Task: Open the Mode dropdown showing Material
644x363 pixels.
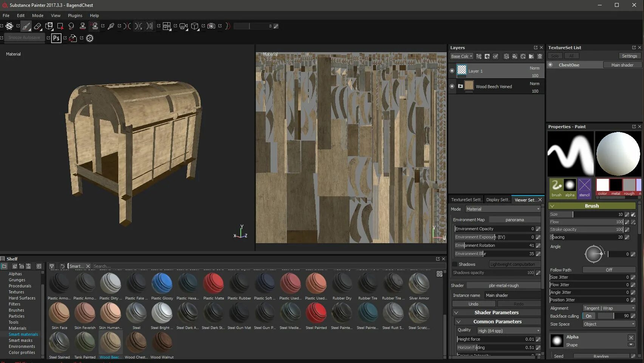Action: pyautogui.click(x=503, y=209)
